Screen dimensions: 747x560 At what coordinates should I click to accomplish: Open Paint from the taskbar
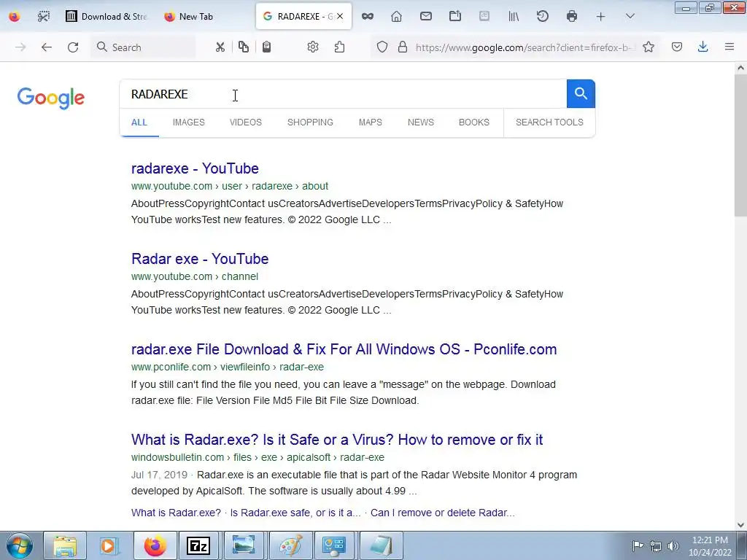click(x=290, y=545)
